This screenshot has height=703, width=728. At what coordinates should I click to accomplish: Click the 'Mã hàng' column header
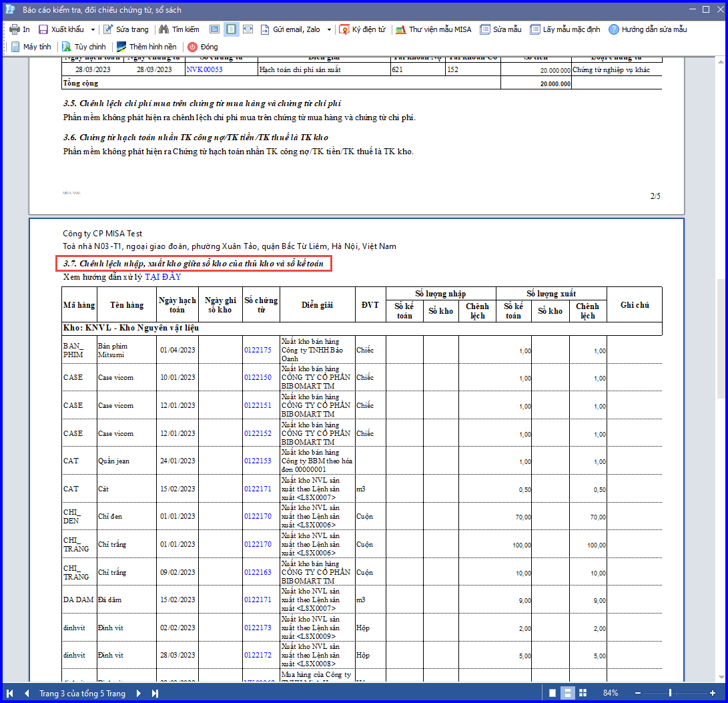(79, 305)
